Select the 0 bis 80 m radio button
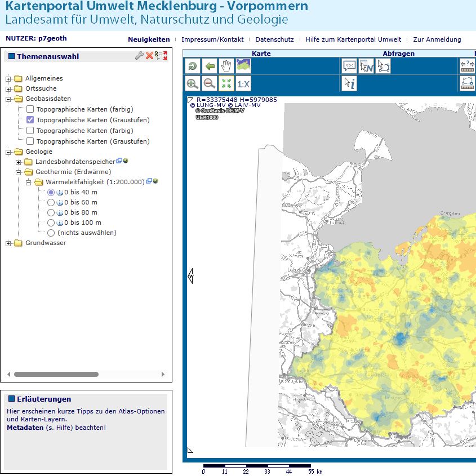Image resolution: width=476 pixels, height=476 pixels. (51, 212)
